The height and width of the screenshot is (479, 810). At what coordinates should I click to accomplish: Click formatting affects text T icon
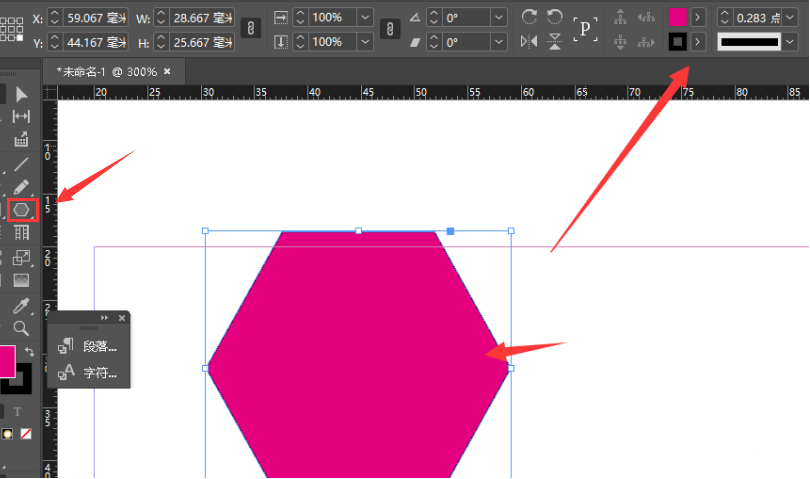click(x=18, y=412)
